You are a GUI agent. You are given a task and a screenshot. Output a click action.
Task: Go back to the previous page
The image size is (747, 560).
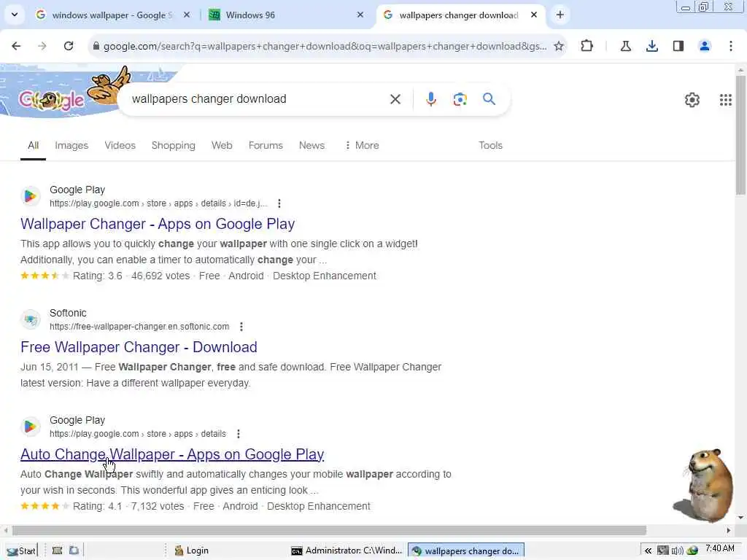(16, 46)
